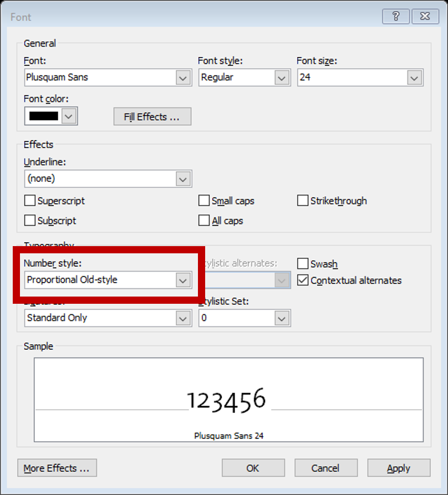Click the black font color swatch
Screen dimensions: 448x495
[44, 116]
